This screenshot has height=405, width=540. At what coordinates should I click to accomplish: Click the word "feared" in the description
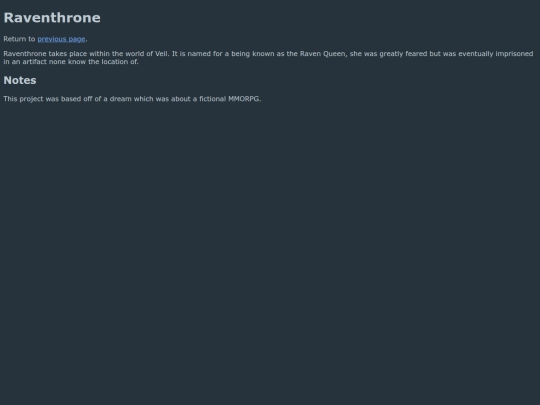tap(416, 54)
